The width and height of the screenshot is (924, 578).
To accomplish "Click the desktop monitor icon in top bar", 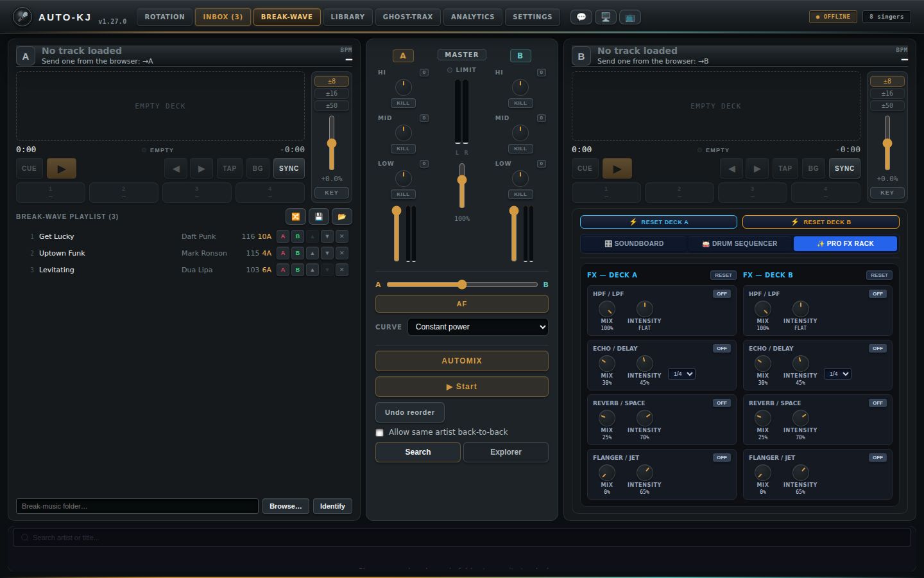I will (x=606, y=17).
